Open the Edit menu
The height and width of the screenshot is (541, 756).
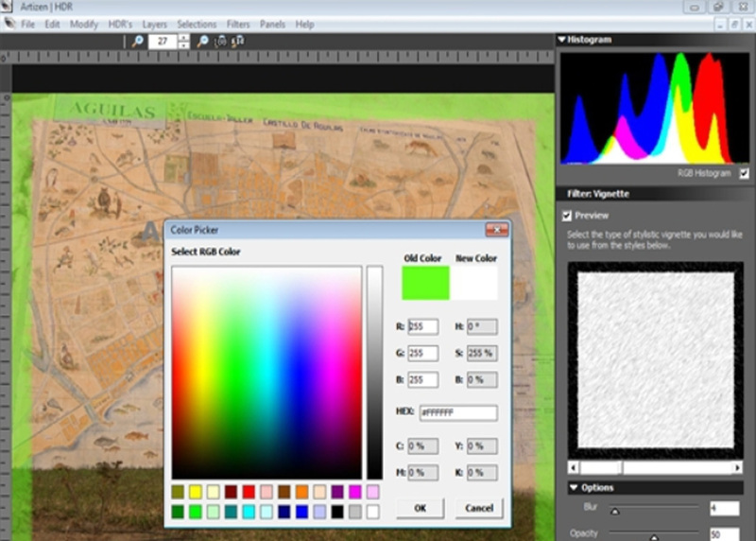[52, 25]
